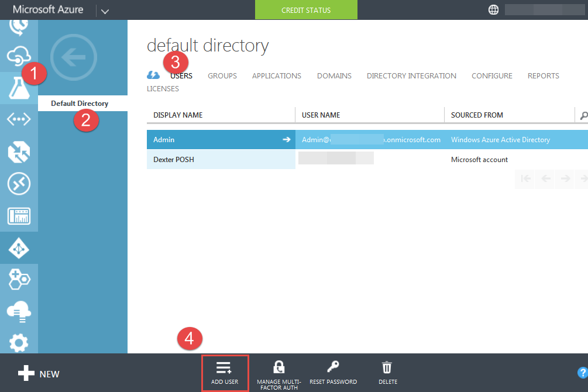Switch to the USERS tab
Viewport: 588px width, 392px height.
181,76
